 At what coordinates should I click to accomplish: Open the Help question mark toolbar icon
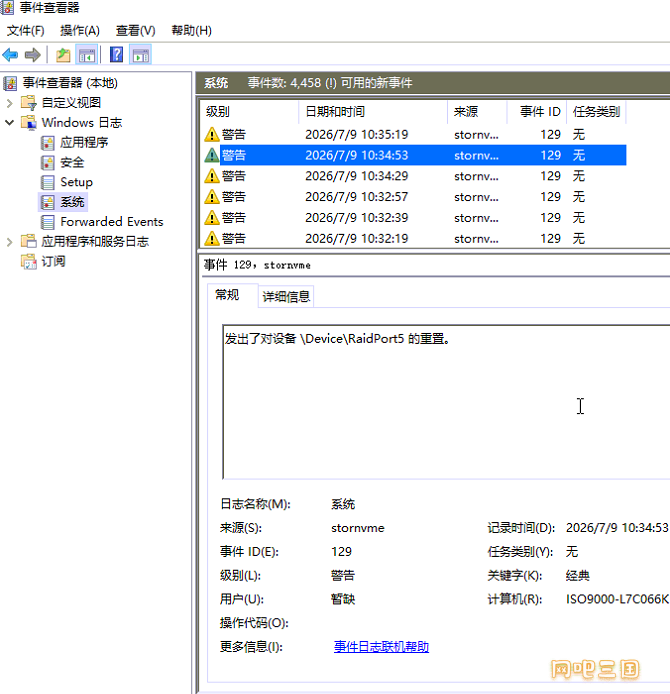tap(116, 55)
